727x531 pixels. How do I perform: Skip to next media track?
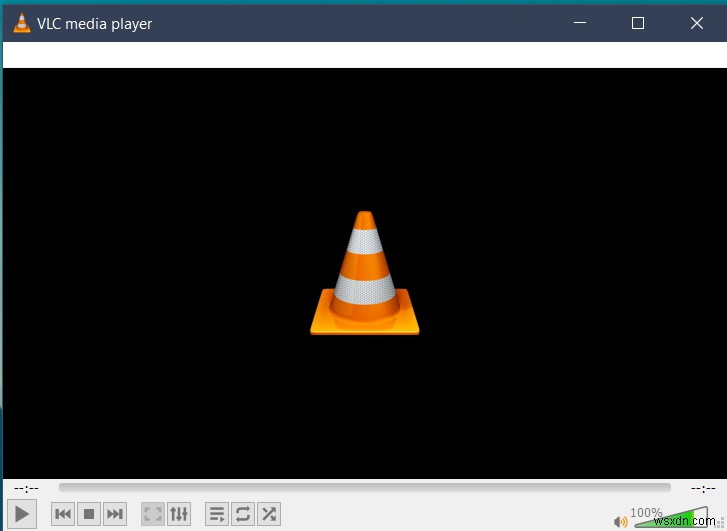[115, 514]
